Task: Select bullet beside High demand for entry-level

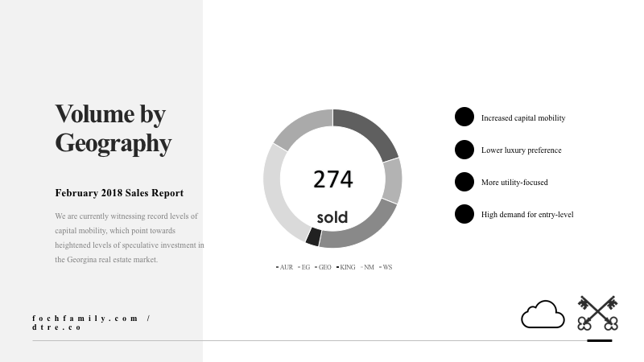Action: coord(464,214)
